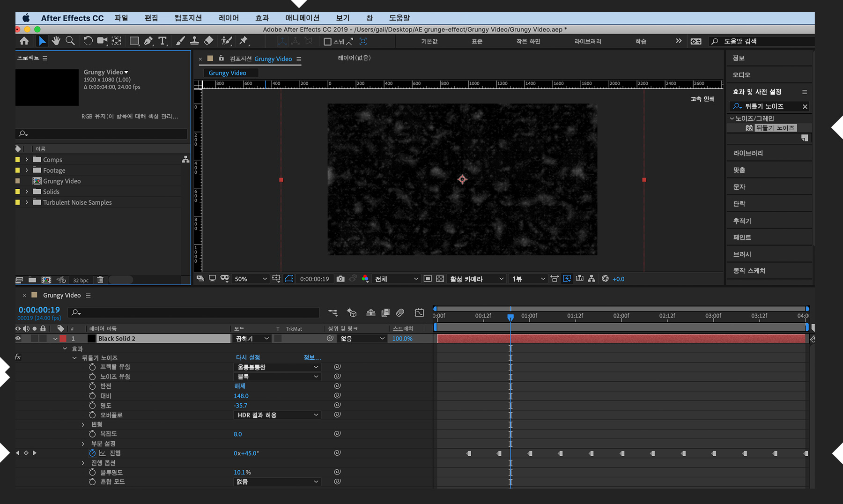Image resolution: width=843 pixels, height=504 pixels.
Task: Select the Hand tool in toolbar
Action: [56, 41]
